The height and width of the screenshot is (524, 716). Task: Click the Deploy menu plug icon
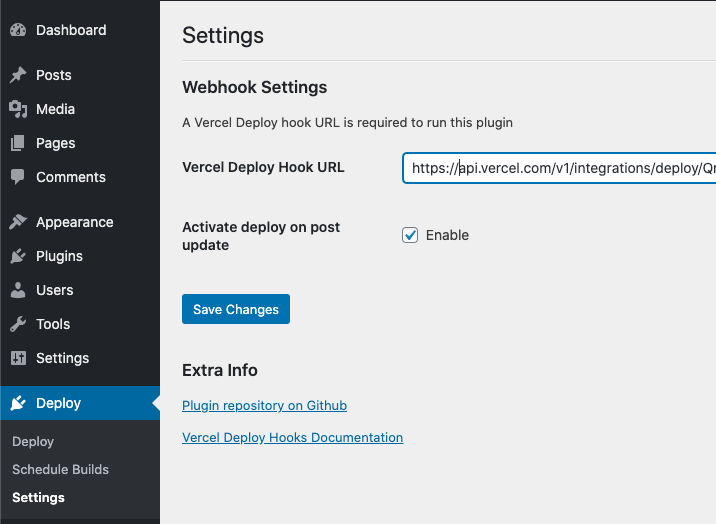18,403
